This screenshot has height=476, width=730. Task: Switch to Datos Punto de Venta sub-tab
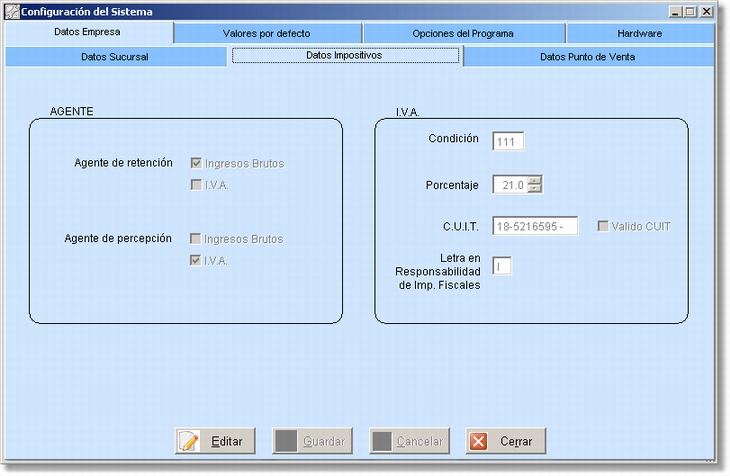[587, 57]
